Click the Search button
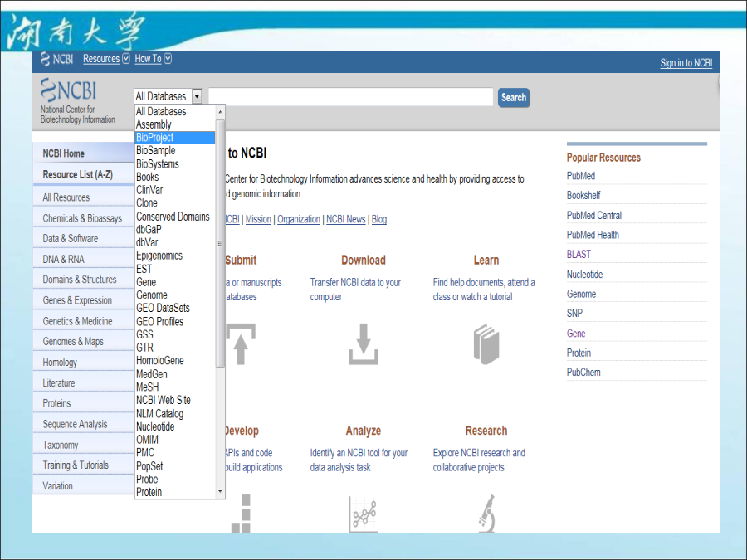This screenshot has height=560, width=747. coord(514,98)
